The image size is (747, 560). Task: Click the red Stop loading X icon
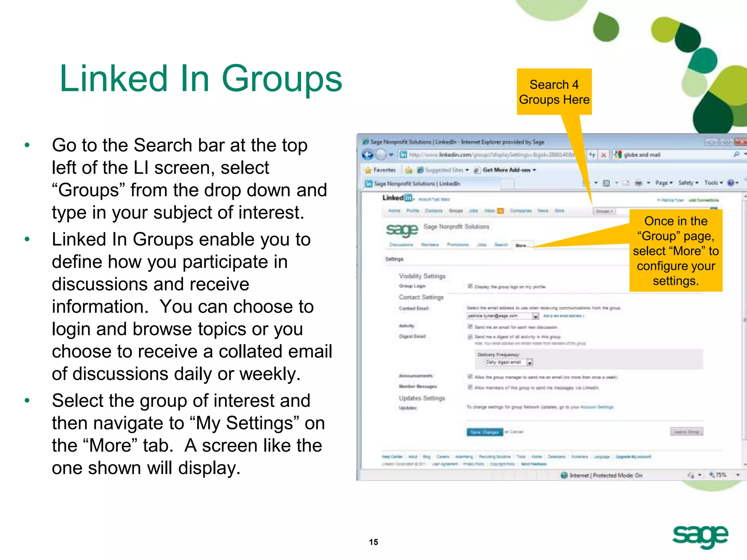click(604, 155)
